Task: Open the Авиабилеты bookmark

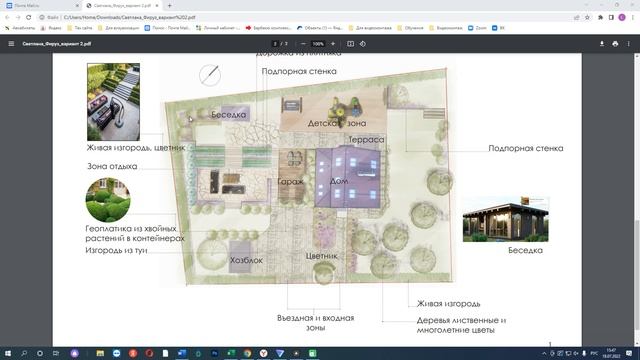Action: 20,28
